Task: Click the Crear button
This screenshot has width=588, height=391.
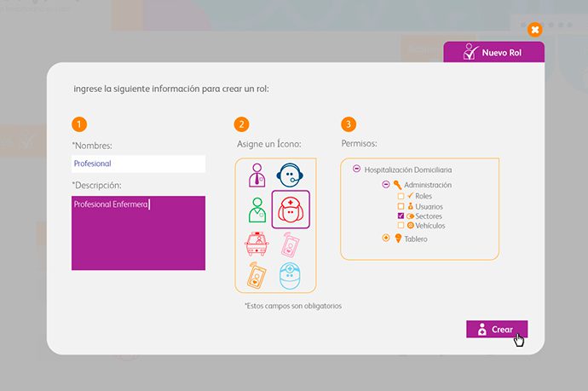Action: [x=497, y=329]
